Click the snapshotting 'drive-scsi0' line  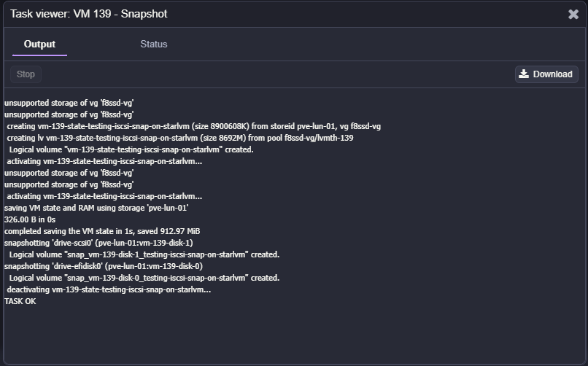tap(98, 243)
